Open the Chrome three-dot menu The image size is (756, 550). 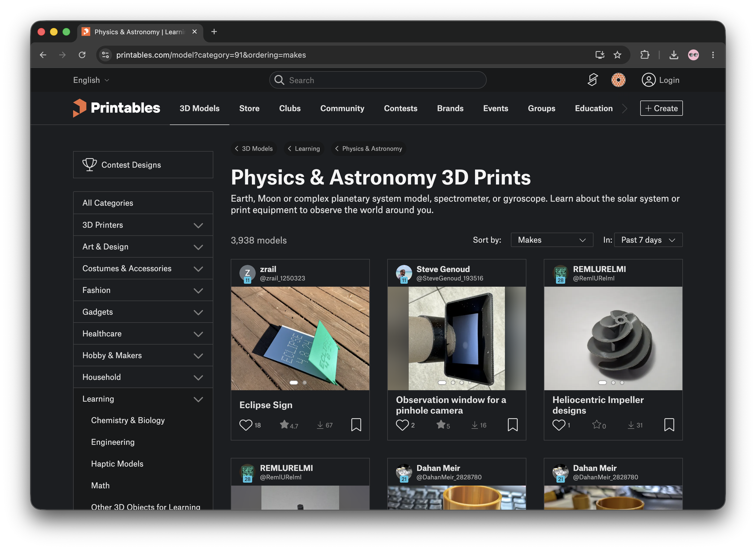tap(713, 55)
